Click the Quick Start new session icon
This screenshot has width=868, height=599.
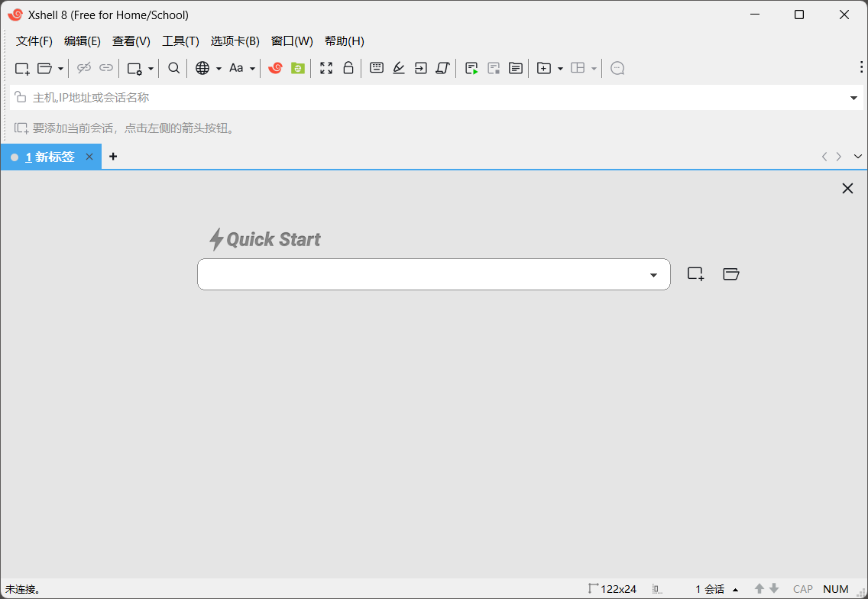pyautogui.click(x=695, y=274)
